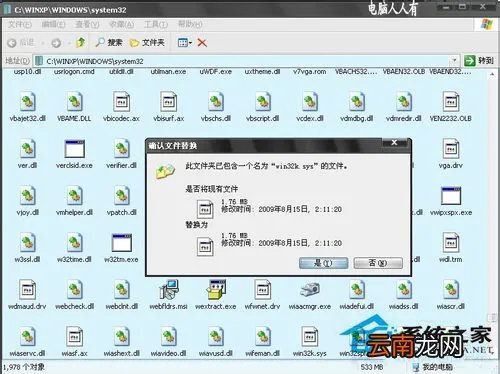Select the VBAME.DLL file icon
Screen dimensions: 500x374
tap(74, 102)
